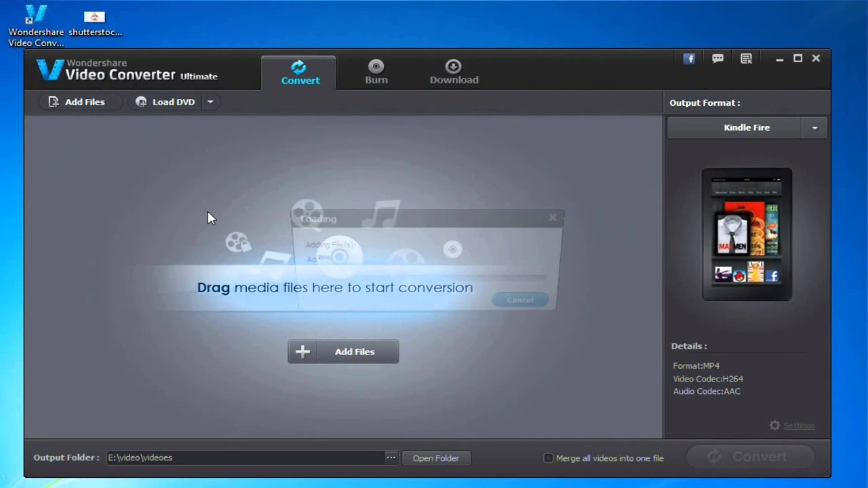868x488 pixels.
Task: Open the menu list icon in the title bar
Action: tap(746, 59)
